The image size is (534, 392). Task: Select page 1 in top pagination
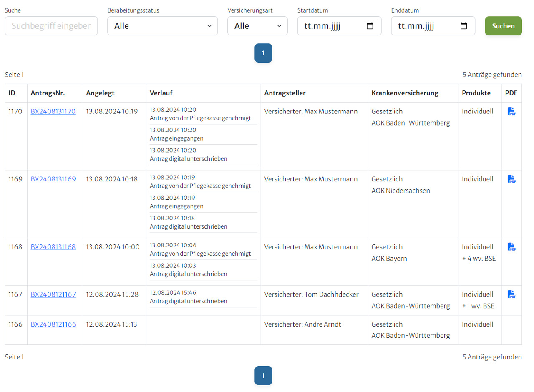click(x=263, y=53)
